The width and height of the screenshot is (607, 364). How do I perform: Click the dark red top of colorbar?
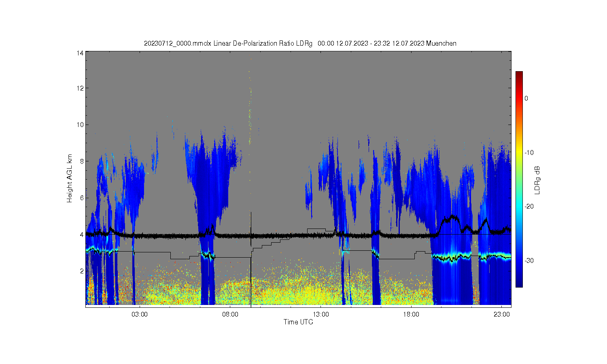pos(519,75)
